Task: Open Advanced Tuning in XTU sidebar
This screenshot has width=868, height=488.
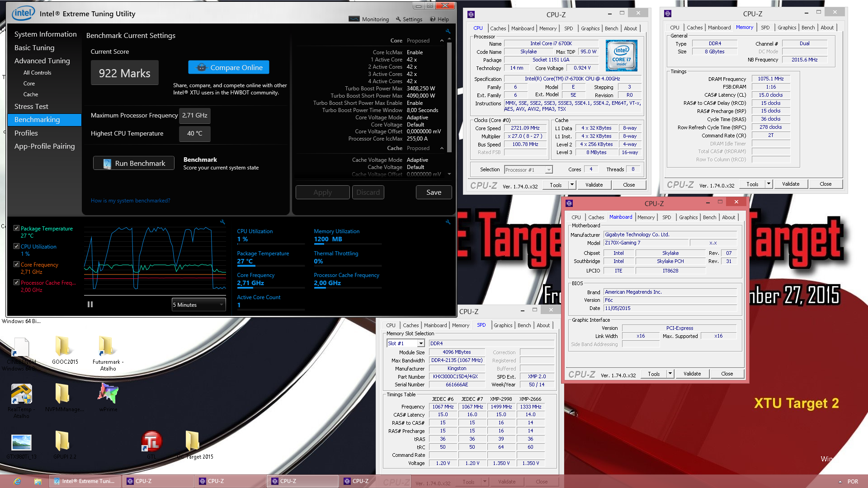Action: (x=42, y=61)
